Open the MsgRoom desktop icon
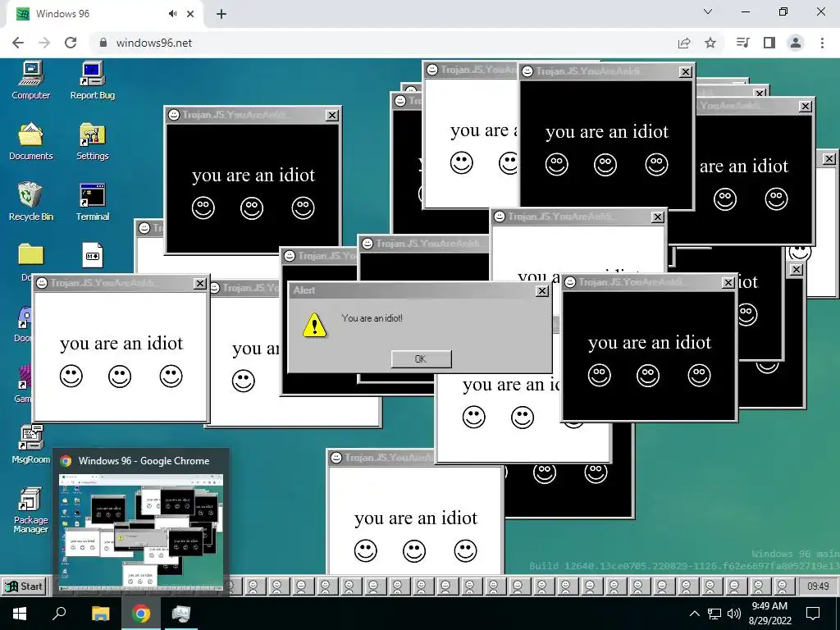The width and height of the screenshot is (840, 630). pyautogui.click(x=31, y=444)
